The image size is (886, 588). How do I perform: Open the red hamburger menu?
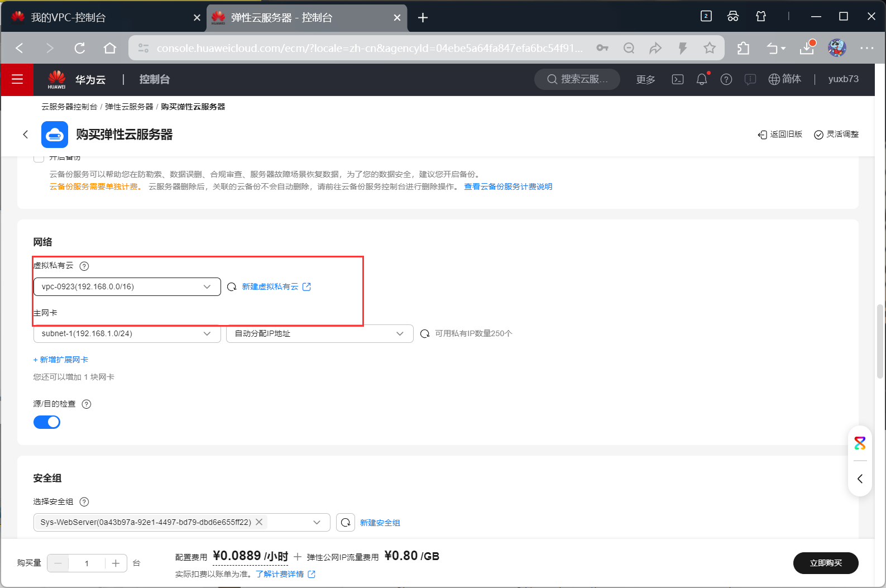coord(17,79)
